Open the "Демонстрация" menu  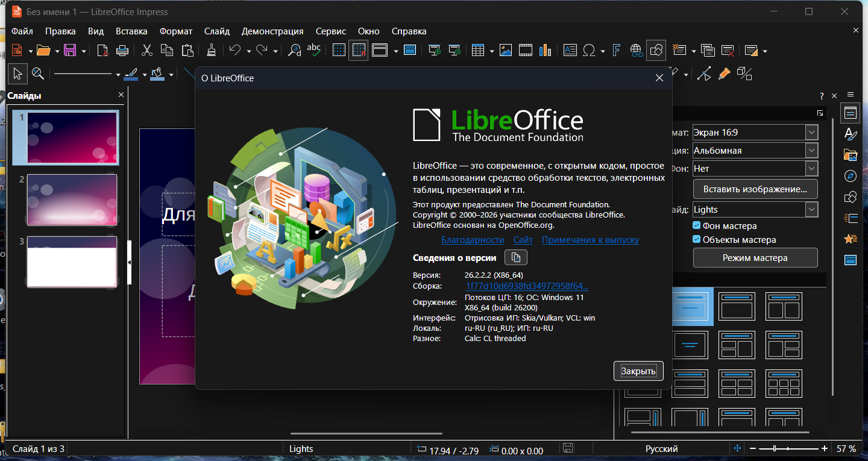click(272, 31)
